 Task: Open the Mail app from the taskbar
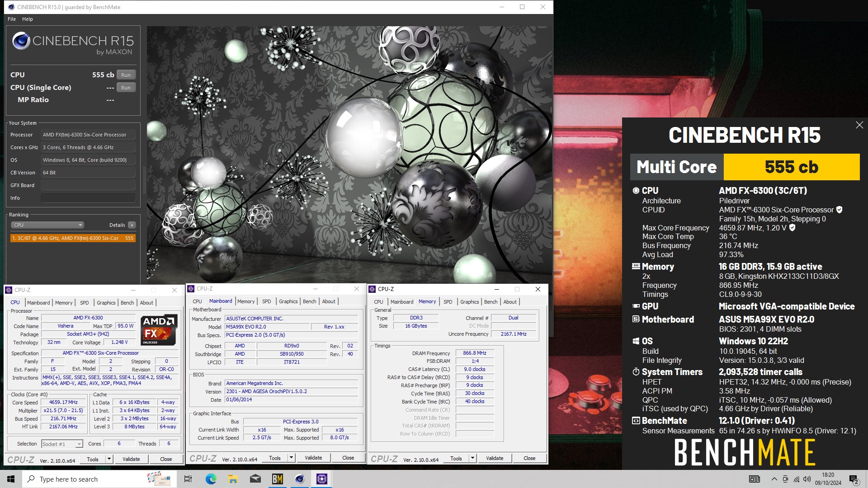point(255,479)
